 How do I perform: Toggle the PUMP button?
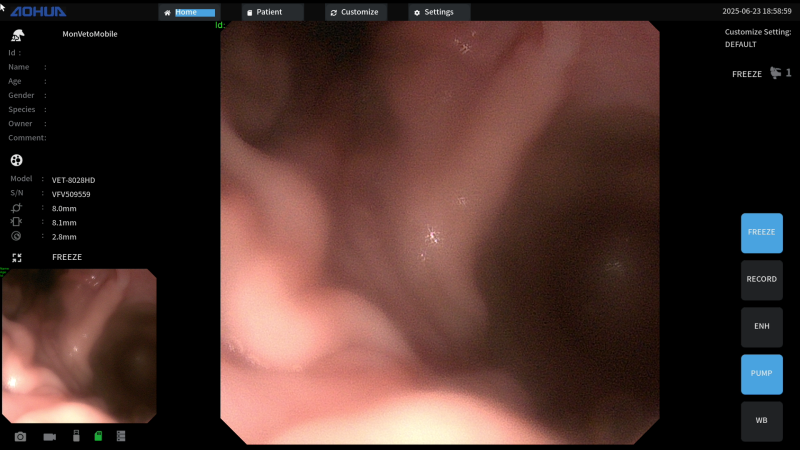coord(762,374)
